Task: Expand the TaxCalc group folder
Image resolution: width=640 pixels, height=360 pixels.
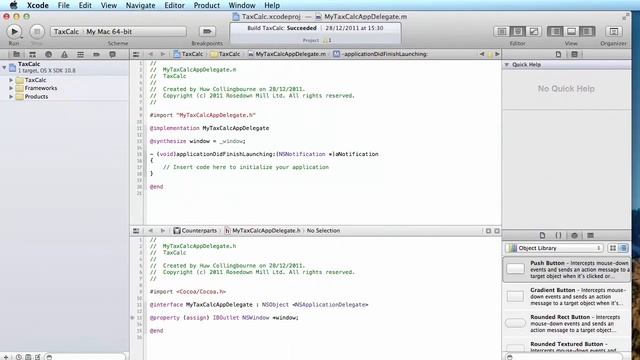Action: (x=11, y=80)
